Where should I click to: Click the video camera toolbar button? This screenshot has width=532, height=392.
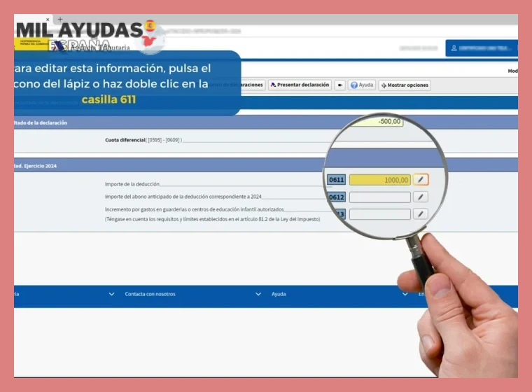340,85
